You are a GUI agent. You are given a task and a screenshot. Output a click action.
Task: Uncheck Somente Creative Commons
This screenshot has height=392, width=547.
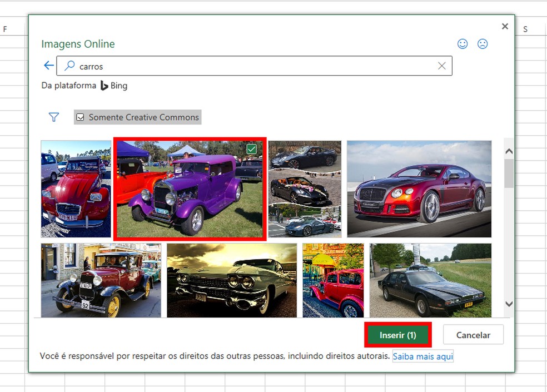tap(81, 117)
